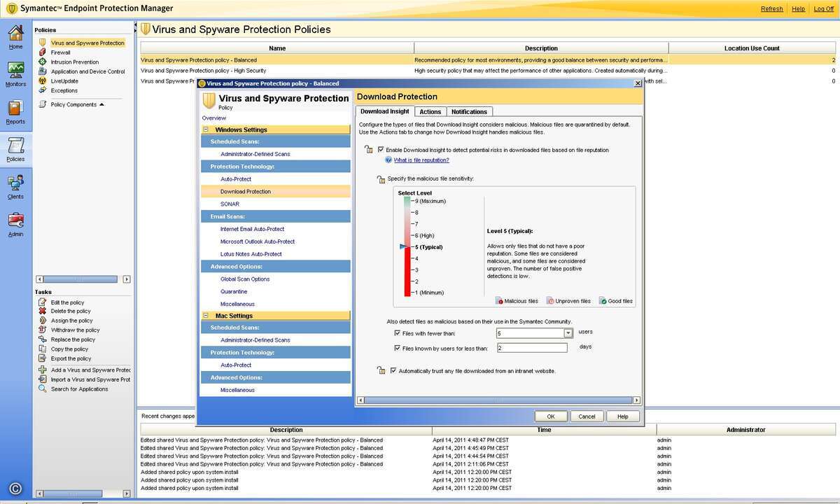Open the Home page icon
840x504 pixels.
pos(15,36)
